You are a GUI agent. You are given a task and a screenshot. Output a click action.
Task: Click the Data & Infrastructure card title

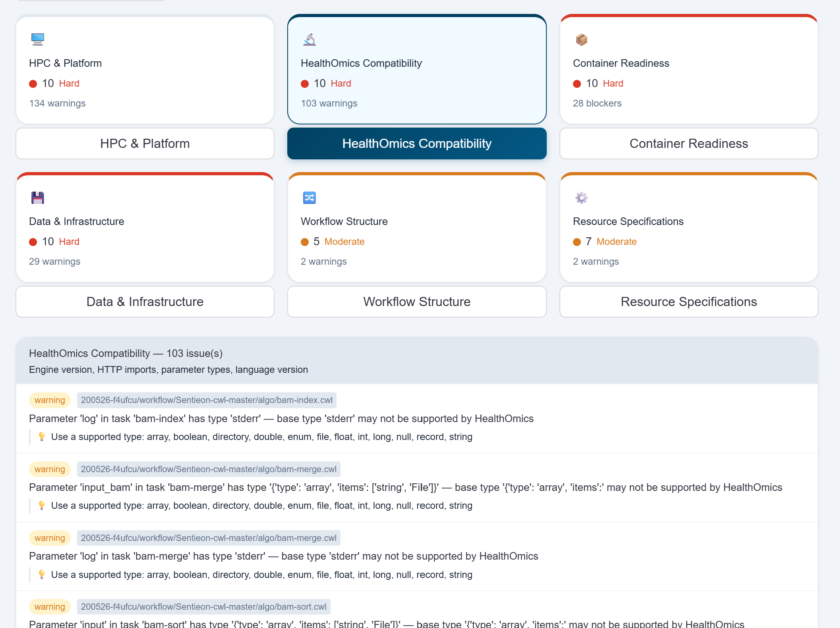click(x=77, y=221)
